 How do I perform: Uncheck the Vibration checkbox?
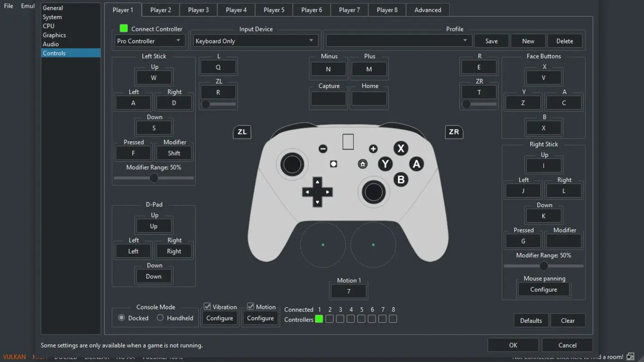pyautogui.click(x=207, y=306)
